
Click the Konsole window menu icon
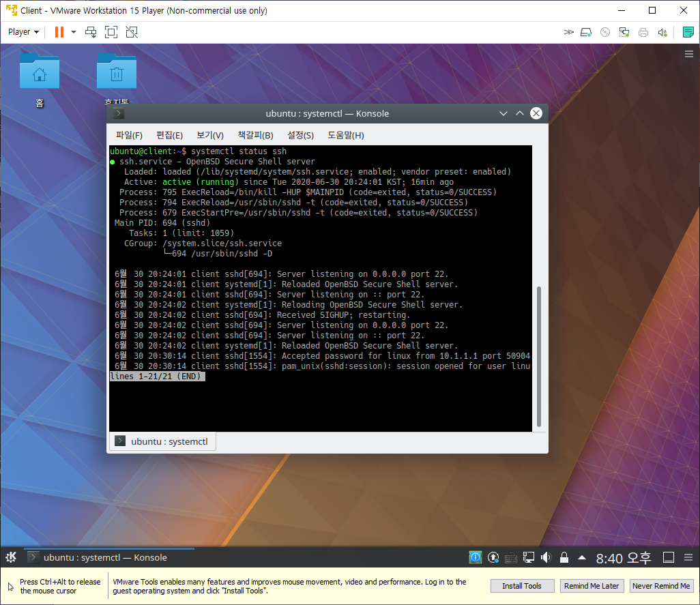click(118, 113)
